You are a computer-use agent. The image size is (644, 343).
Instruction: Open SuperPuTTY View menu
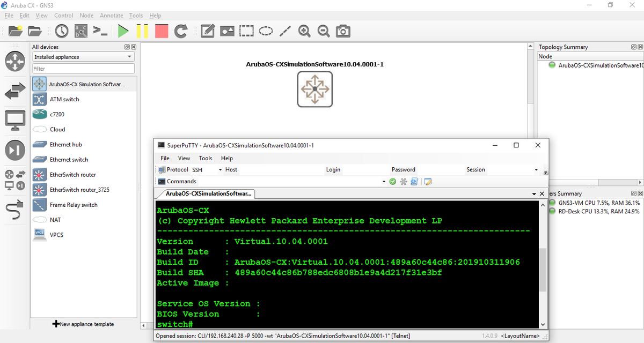184,158
